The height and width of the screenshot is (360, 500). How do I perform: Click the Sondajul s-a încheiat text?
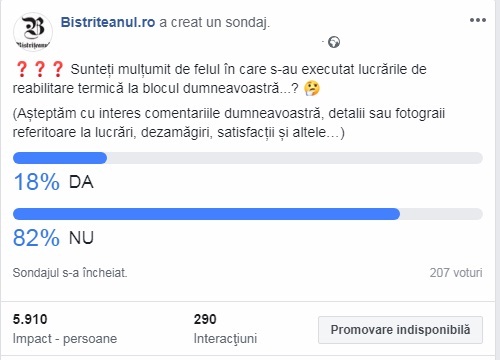point(70,273)
